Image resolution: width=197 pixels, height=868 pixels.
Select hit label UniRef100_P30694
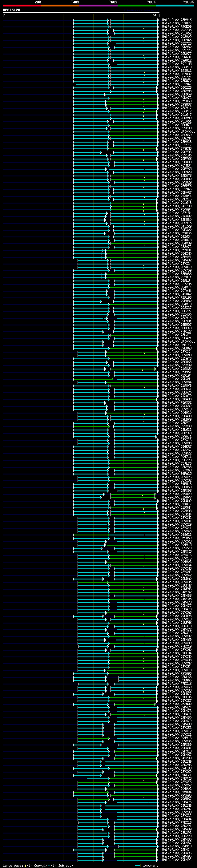tap(177, 209)
